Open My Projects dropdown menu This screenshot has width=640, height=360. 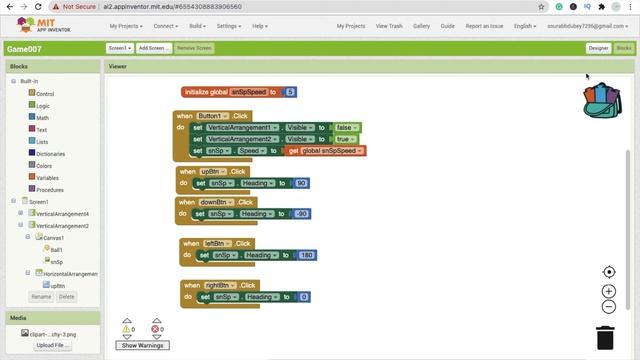(x=126, y=26)
